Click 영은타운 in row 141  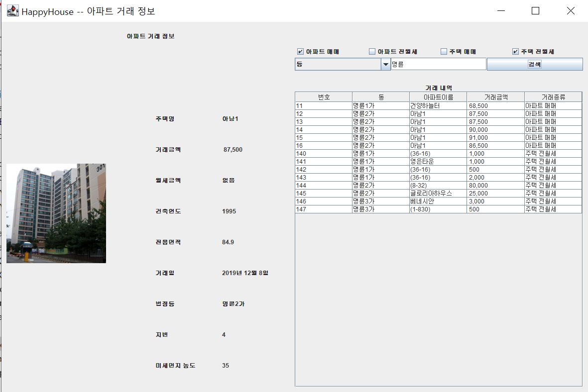(422, 162)
